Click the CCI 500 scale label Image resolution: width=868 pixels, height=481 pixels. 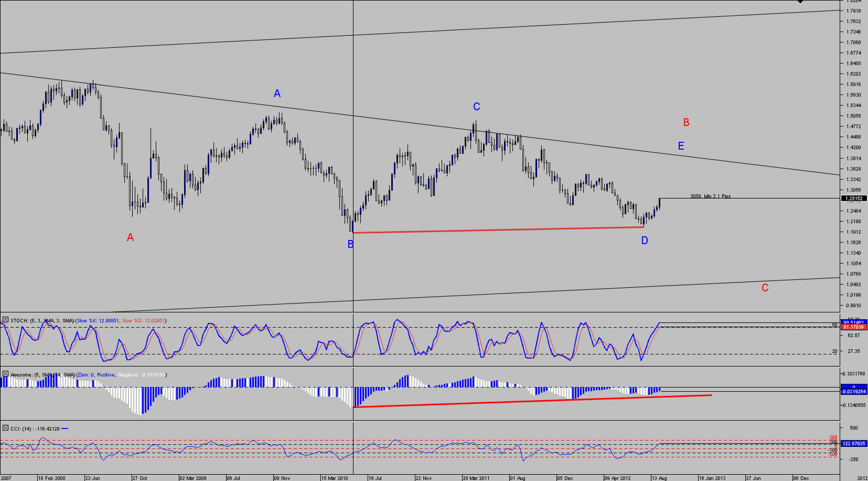[x=854, y=428]
